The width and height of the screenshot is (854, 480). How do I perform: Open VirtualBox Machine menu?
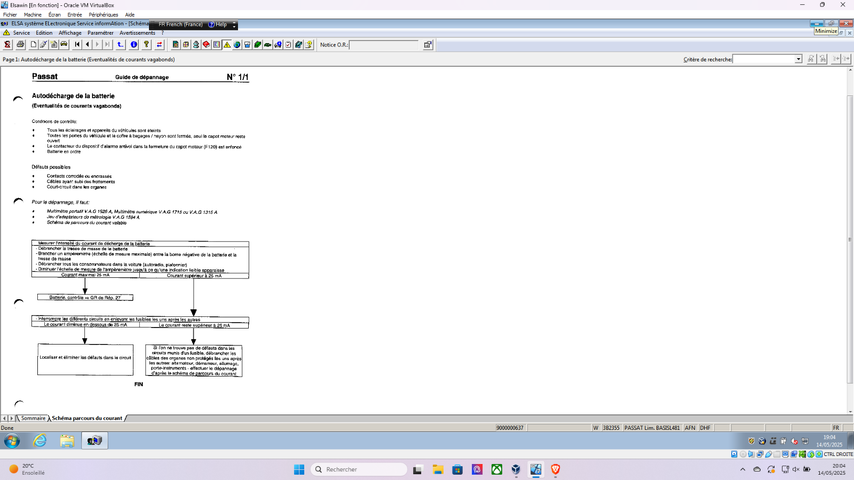(x=33, y=15)
